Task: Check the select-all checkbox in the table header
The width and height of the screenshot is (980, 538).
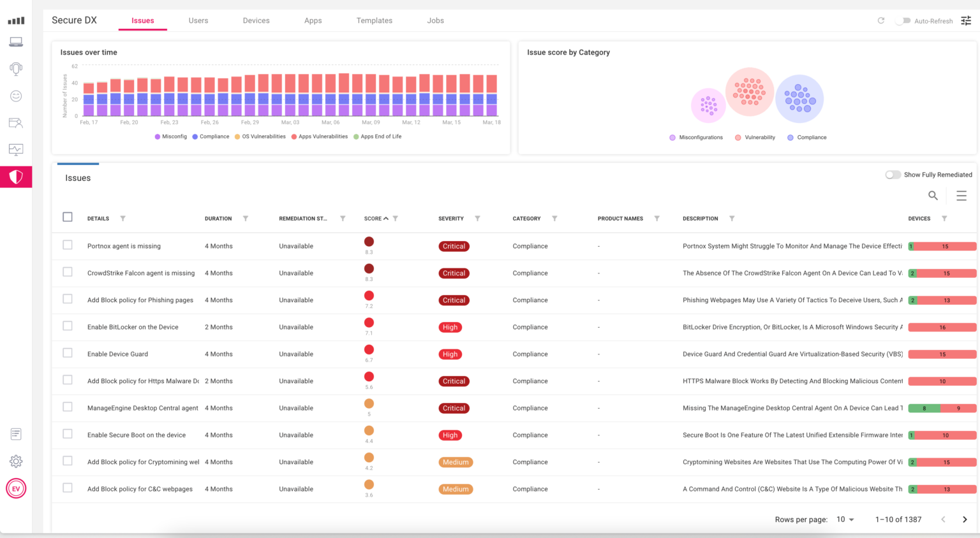Action: [x=68, y=217]
